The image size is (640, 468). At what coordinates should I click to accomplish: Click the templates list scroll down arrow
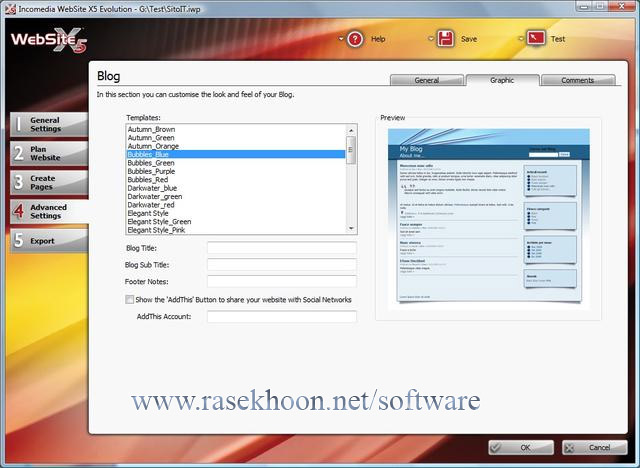(351, 228)
